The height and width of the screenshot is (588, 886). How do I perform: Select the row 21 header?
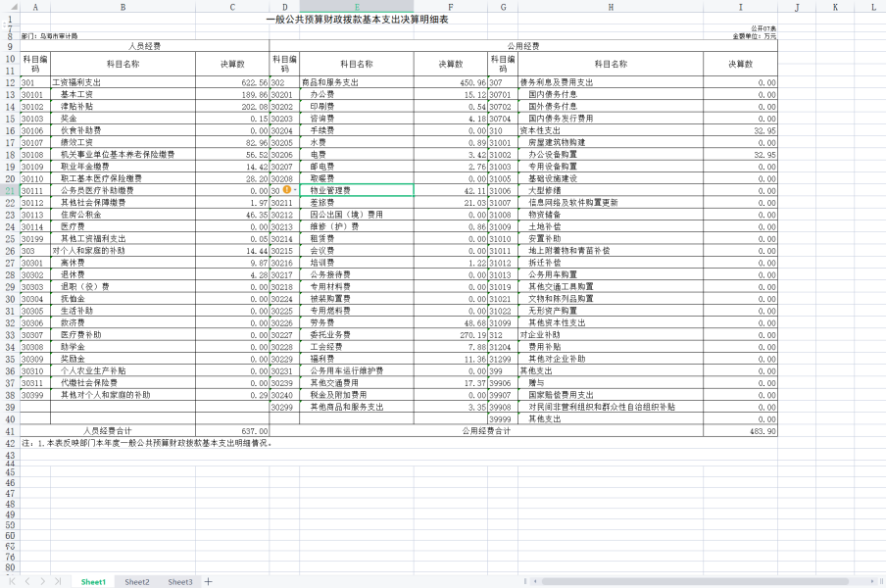(9, 189)
